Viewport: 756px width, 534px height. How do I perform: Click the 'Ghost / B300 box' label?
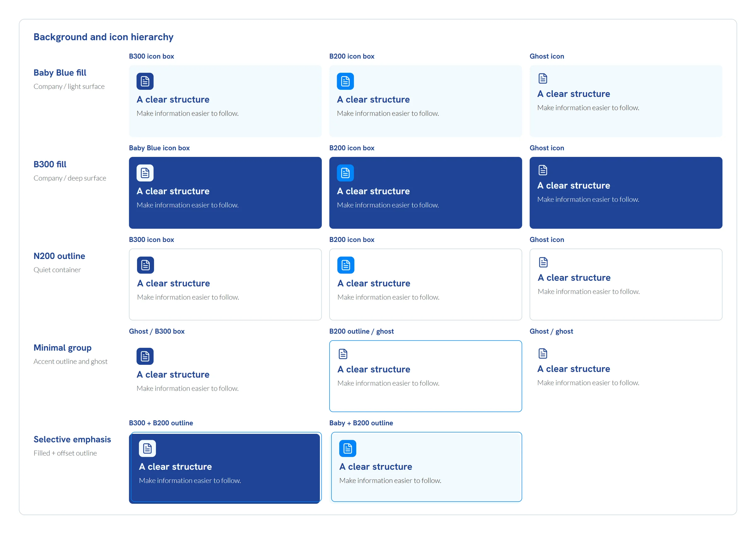[x=157, y=331]
